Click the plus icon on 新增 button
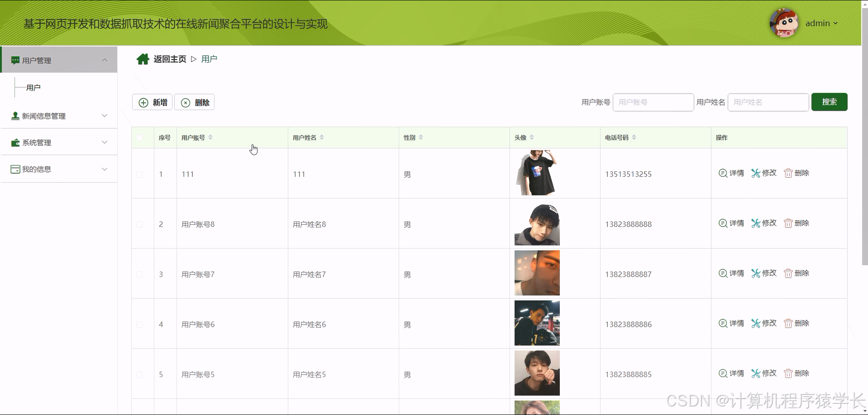This screenshot has width=868, height=415. (x=143, y=103)
